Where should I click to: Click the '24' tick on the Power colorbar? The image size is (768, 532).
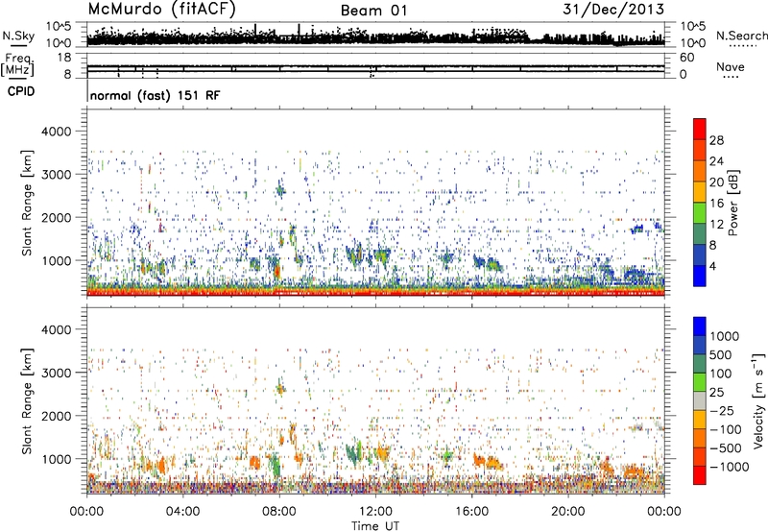pos(716,161)
